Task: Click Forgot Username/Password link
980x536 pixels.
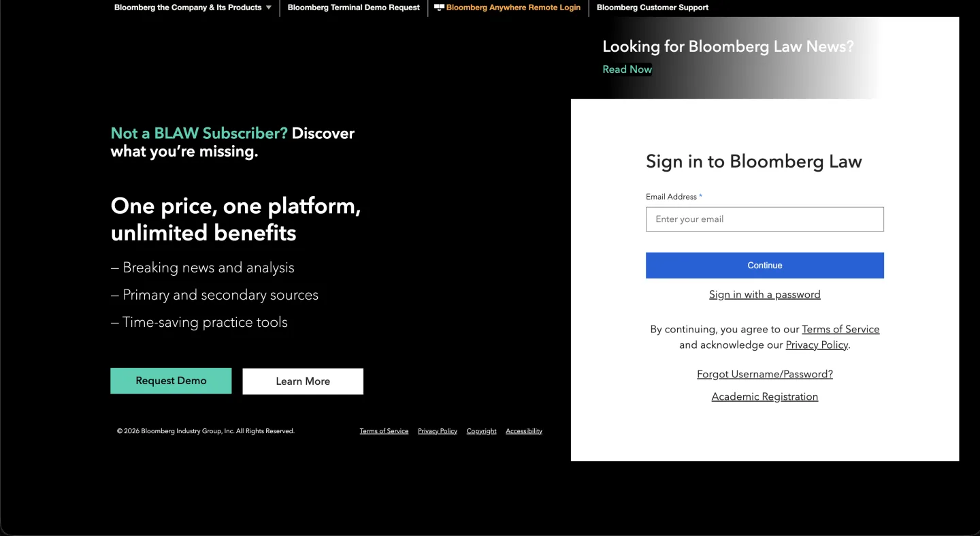Action: click(x=765, y=374)
